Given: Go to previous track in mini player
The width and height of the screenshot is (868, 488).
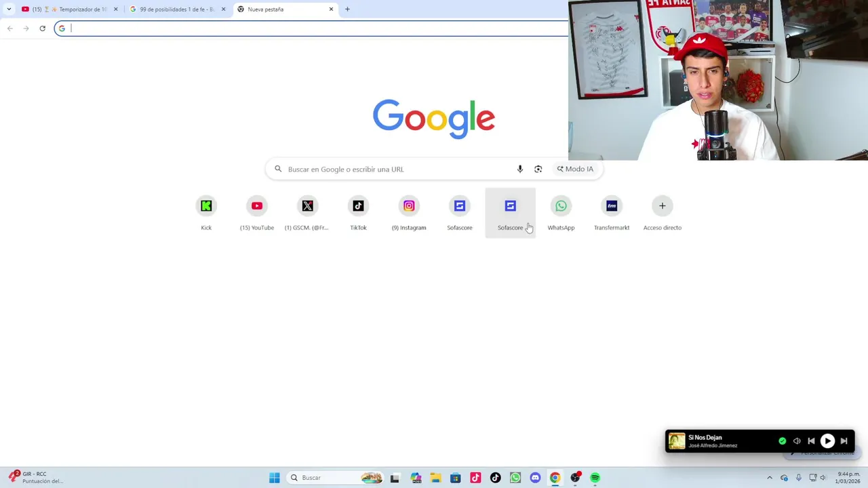Looking at the screenshot, I should pyautogui.click(x=811, y=441).
